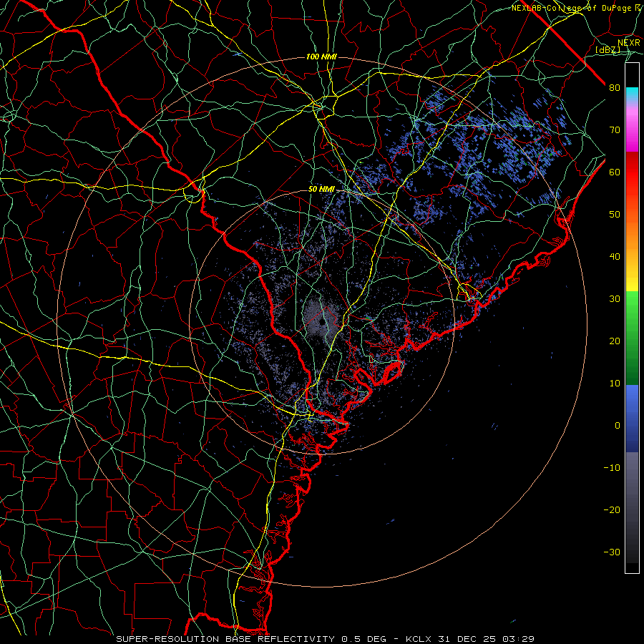Click the 03:29 timestamp in the caption
This screenshot has height=644, width=644.
tap(517, 639)
